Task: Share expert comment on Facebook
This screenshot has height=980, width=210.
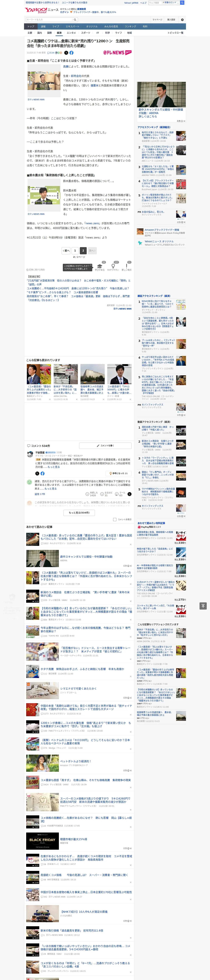Action: click(x=42, y=473)
